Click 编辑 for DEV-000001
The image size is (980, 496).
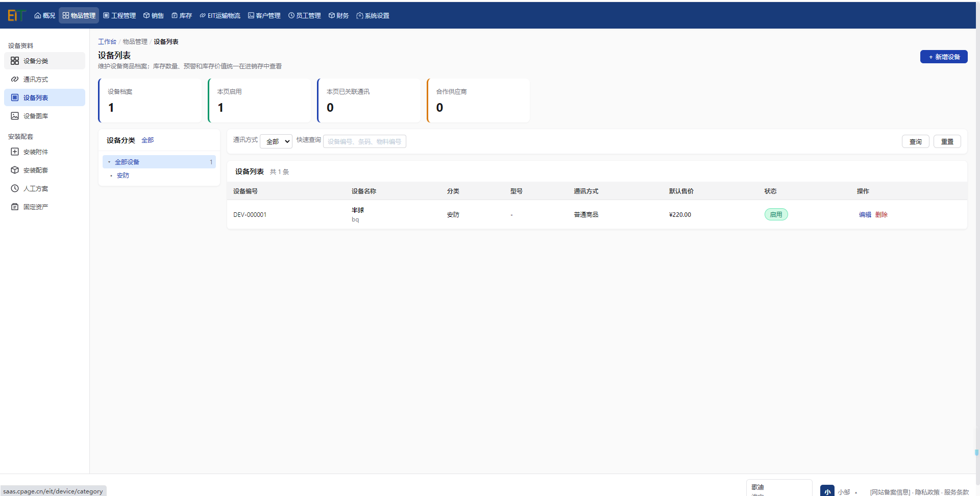pos(865,215)
